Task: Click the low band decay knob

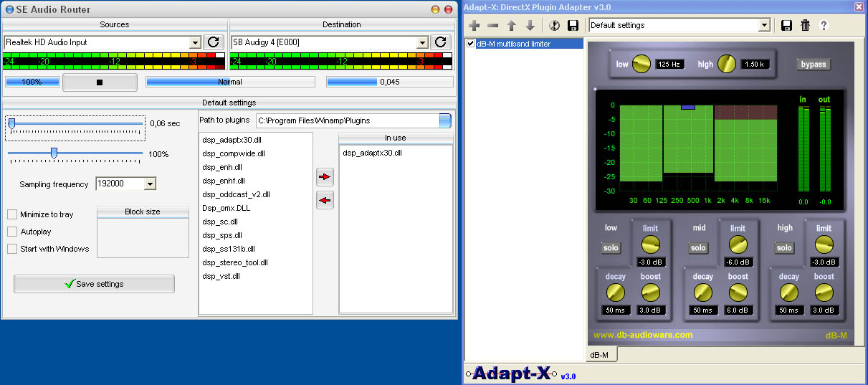Action: [x=616, y=293]
